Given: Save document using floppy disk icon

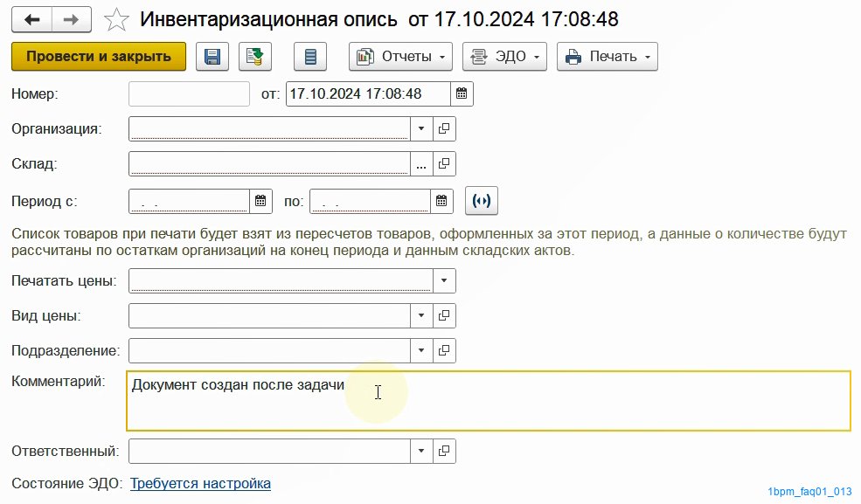Looking at the screenshot, I should click(x=212, y=57).
